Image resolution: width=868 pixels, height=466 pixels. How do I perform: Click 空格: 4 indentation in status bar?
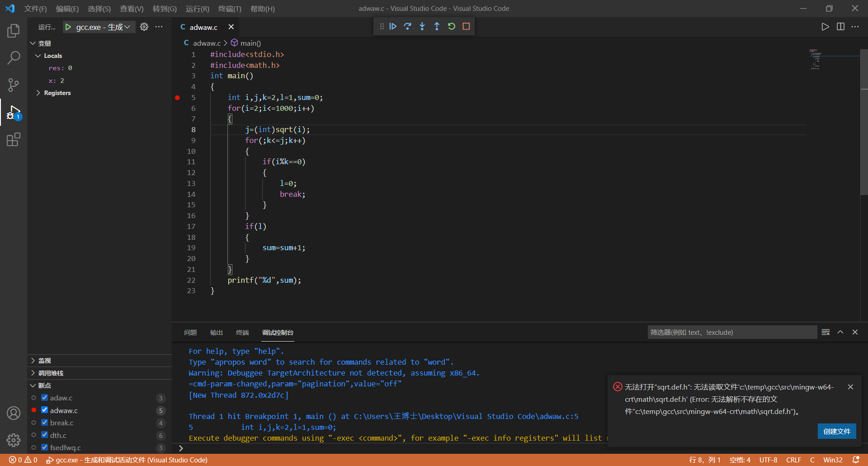coord(740,460)
